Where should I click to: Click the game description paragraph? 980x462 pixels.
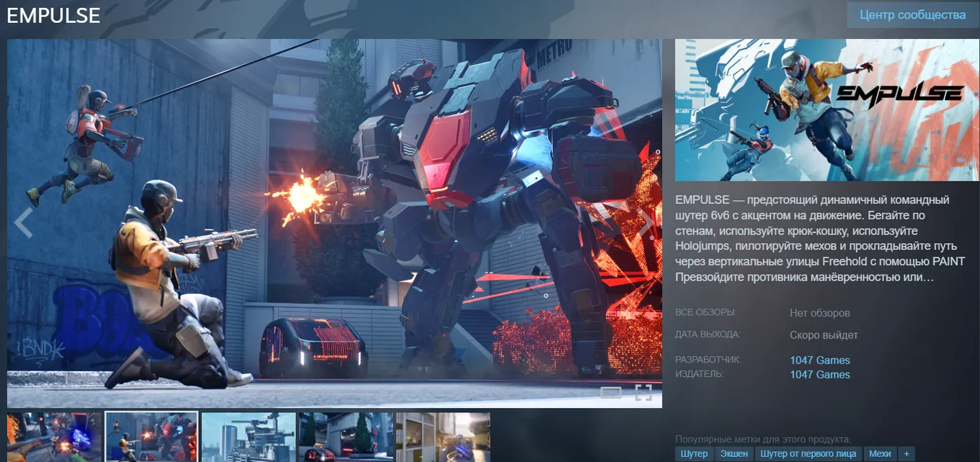(820, 238)
